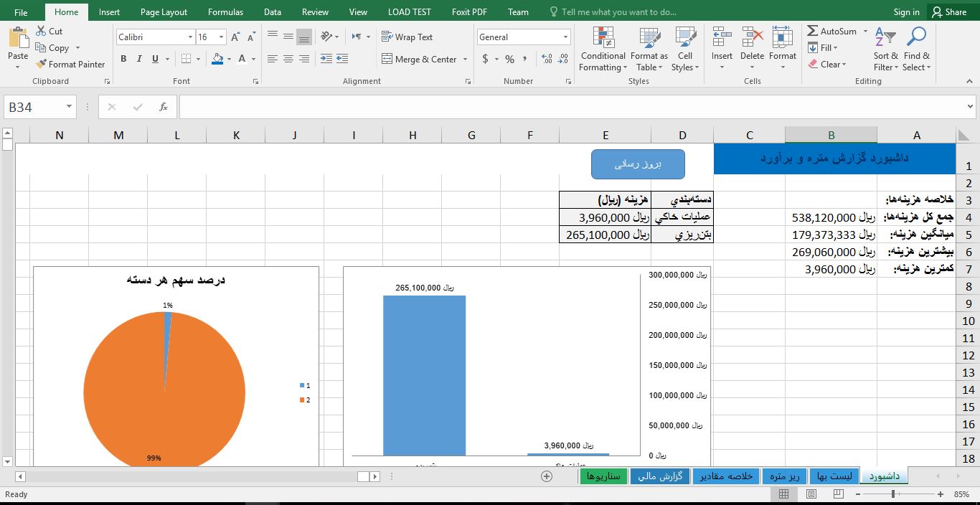Toggle Bold formatting

point(123,59)
